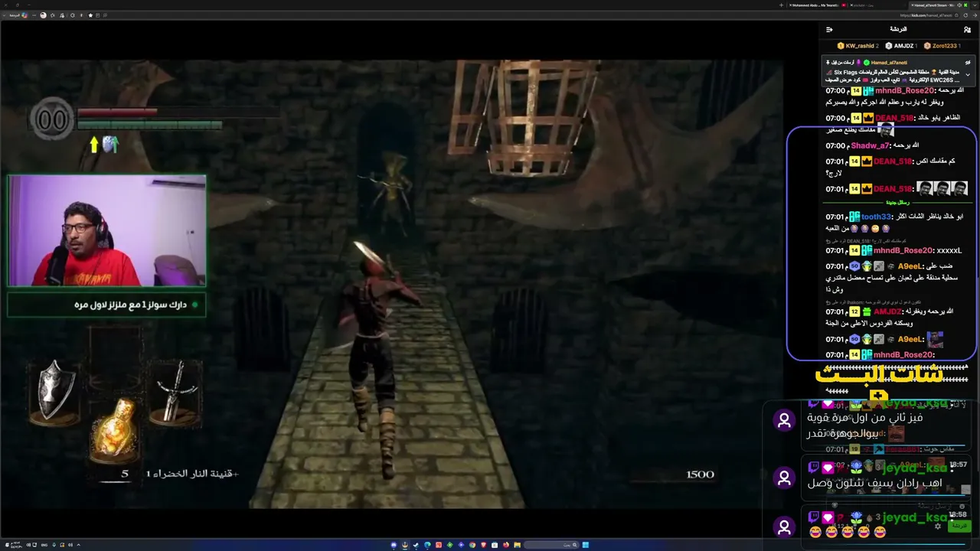980x551 pixels.
Task: Click mhndB_Rose20 on the xxxxxL message
Action: point(905,251)
